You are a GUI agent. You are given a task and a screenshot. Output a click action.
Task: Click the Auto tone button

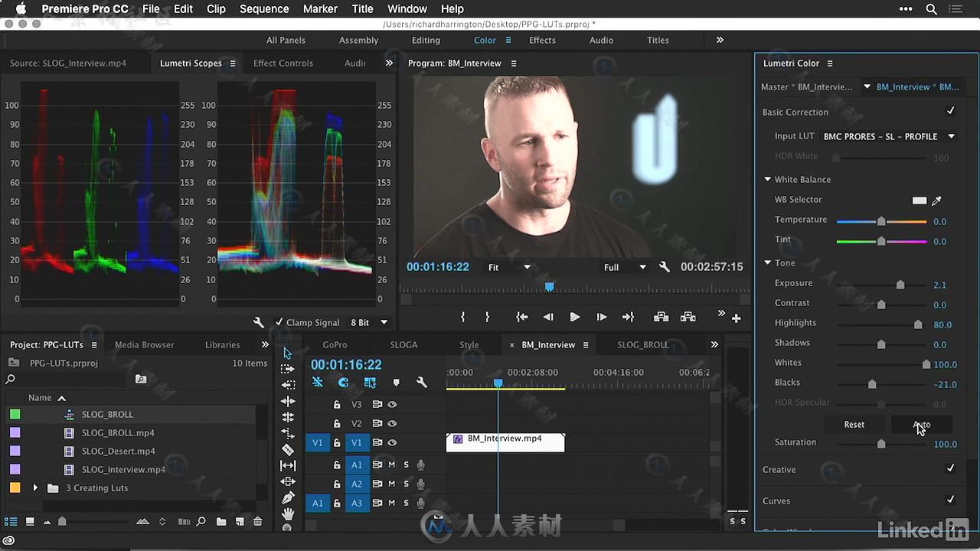pyautogui.click(x=922, y=424)
